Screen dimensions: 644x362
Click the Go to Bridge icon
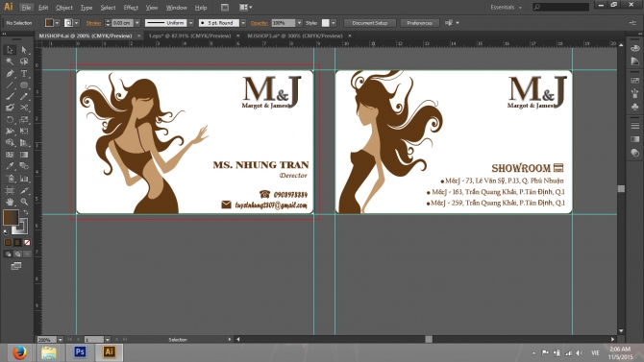[x=225, y=8]
